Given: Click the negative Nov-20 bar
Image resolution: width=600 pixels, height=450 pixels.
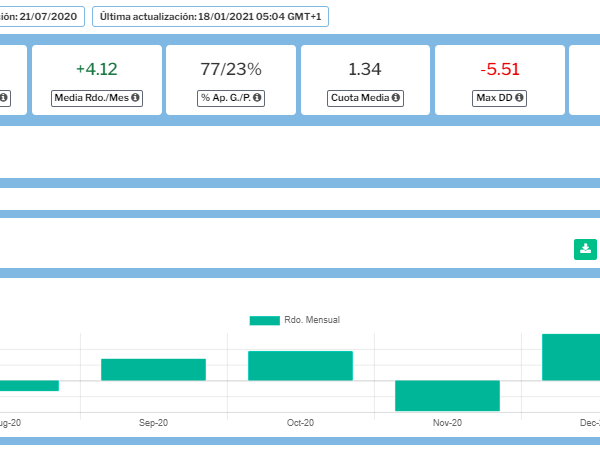Looking at the screenshot, I should (x=447, y=395).
